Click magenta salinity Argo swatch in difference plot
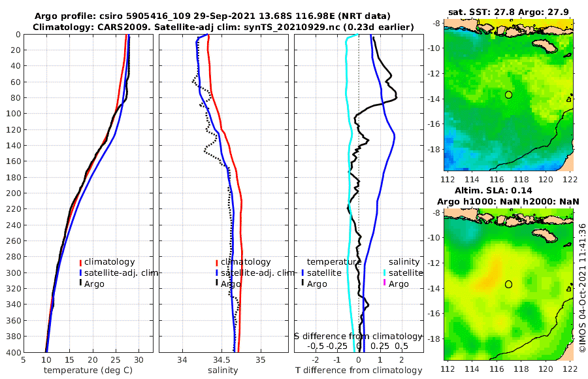Image resolution: width=588 pixels, height=379 pixels. (x=384, y=284)
